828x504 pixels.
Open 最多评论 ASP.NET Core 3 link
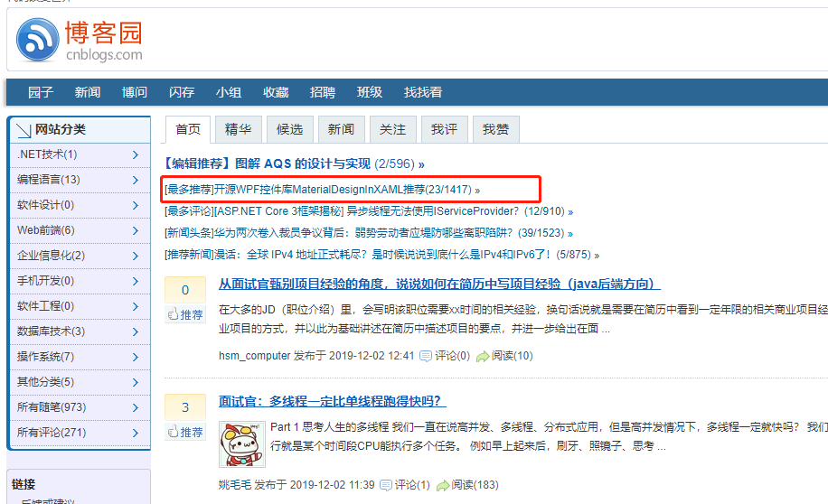click(369, 211)
